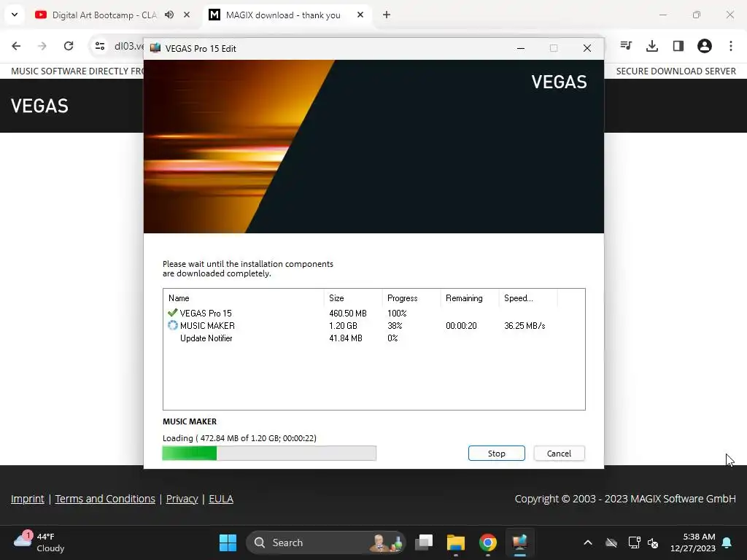
Task: Go back in Chrome
Action: tap(16, 46)
